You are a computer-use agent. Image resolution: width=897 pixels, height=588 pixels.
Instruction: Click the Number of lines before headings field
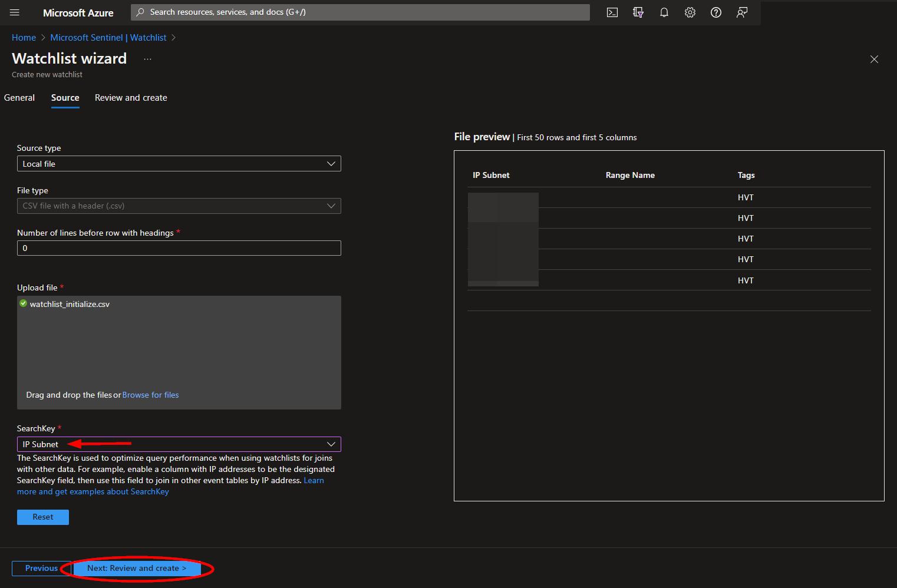[x=179, y=248]
